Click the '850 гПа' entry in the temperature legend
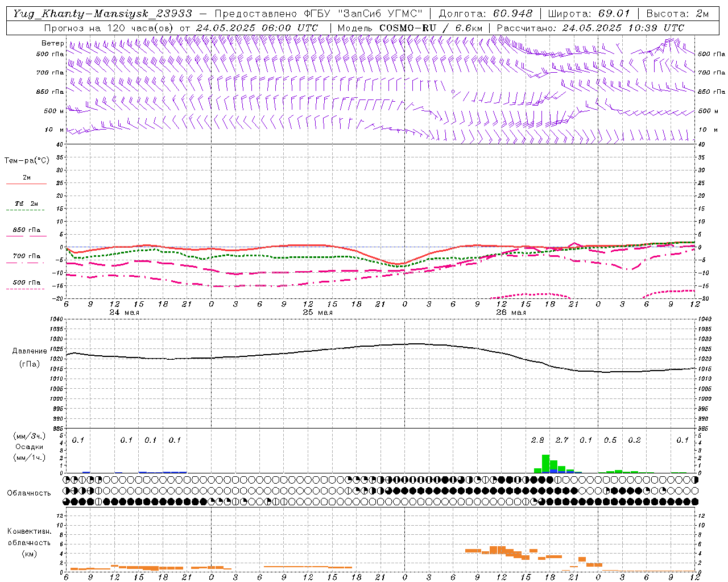Image resolution: width=728 pixels, height=582 pixels. point(27,230)
